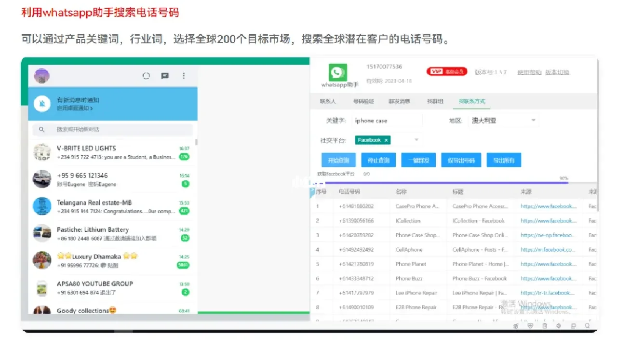Click title Phone Planet - Home cell
617x364 pixels.
click(x=481, y=264)
